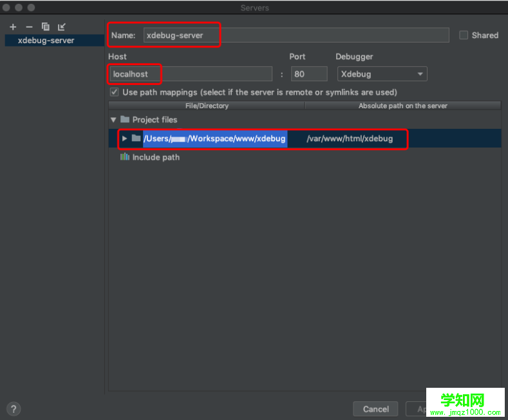Click the Absolute path on the server header

[402, 106]
